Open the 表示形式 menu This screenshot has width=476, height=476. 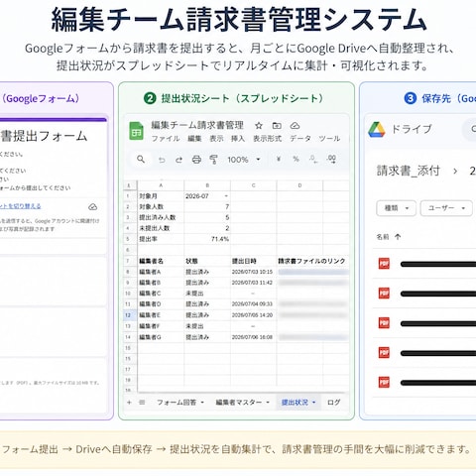click(x=268, y=139)
